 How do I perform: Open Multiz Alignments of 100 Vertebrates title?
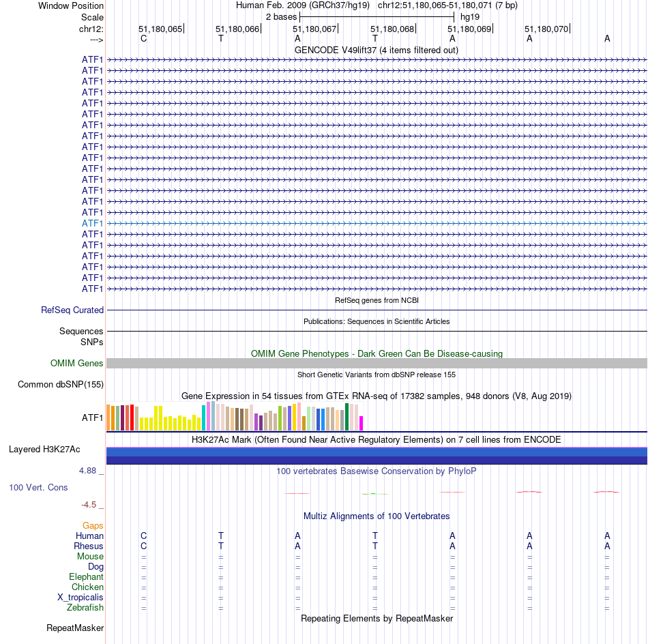pos(377,516)
